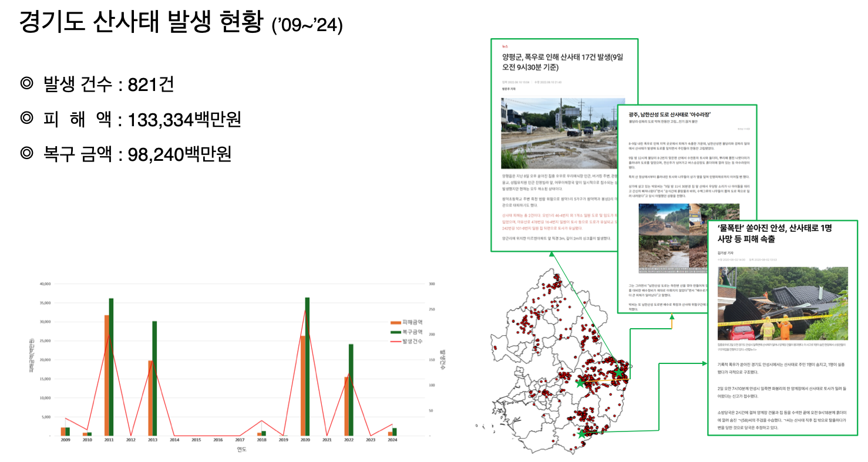The height and width of the screenshot is (462, 868).
Task: Click subtitle under the Gwangju article headline
Action: (662, 122)
